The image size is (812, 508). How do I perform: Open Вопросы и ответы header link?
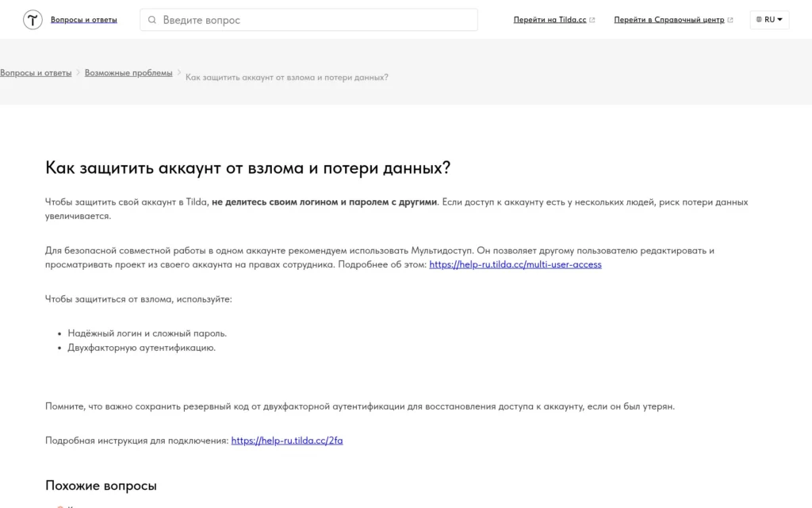[84, 20]
